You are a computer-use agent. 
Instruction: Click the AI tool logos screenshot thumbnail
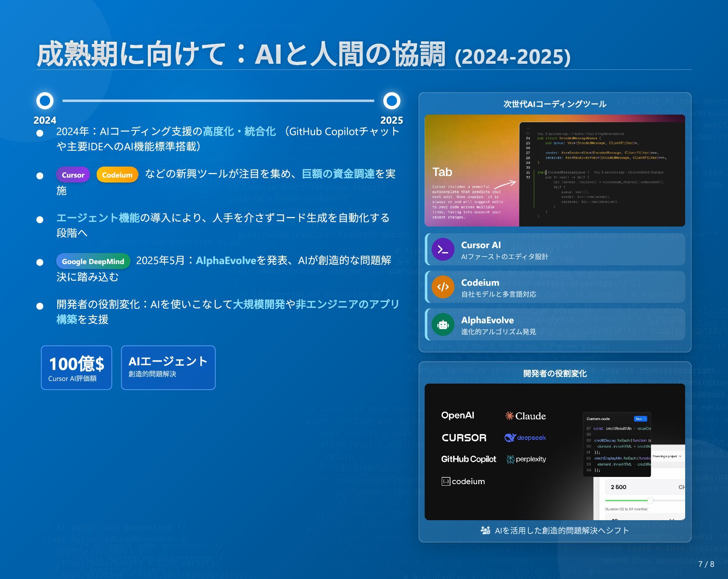point(555,452)
